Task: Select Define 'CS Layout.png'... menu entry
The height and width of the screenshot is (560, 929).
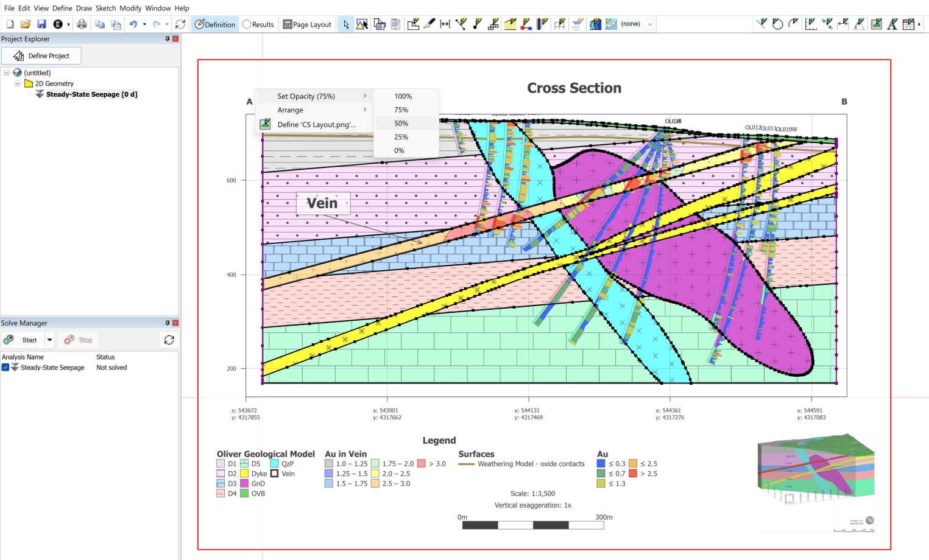Action: [x=314, y=124]
